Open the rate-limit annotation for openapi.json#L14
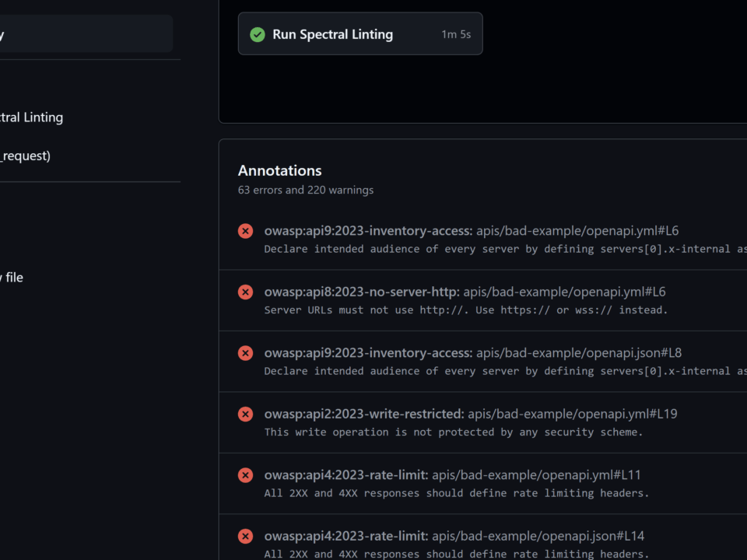Image resolution: width=747 pixels, height=560 pixels. (x=454, y=536)
